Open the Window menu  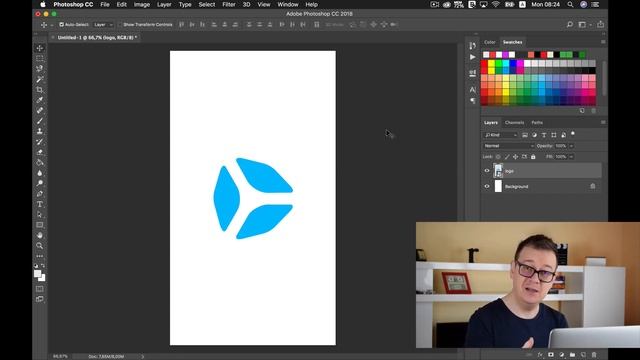(x=288, y=4)
